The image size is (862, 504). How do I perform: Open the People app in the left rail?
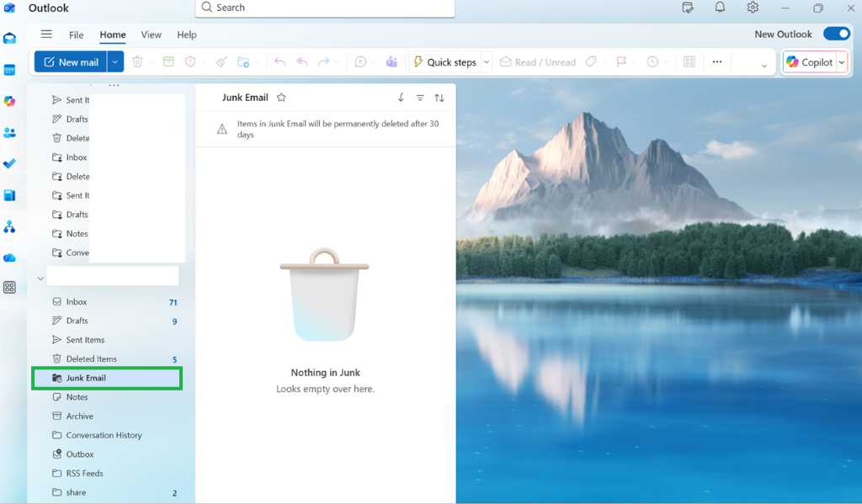(9, 133)
